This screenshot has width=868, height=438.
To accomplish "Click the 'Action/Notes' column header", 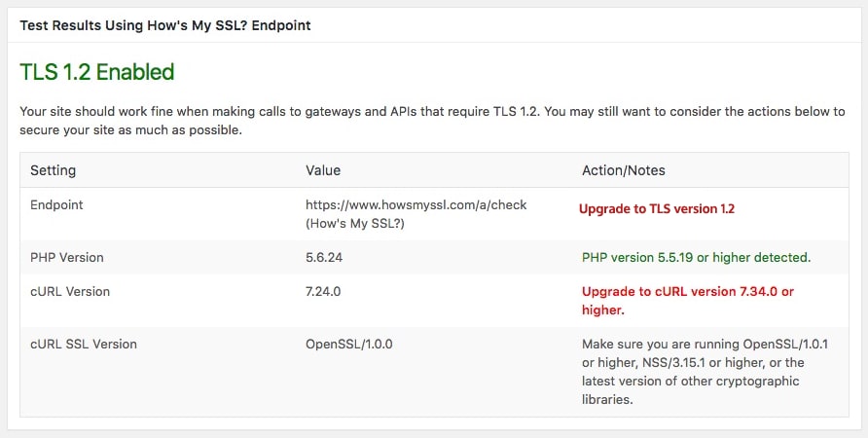I will [624, 170].
